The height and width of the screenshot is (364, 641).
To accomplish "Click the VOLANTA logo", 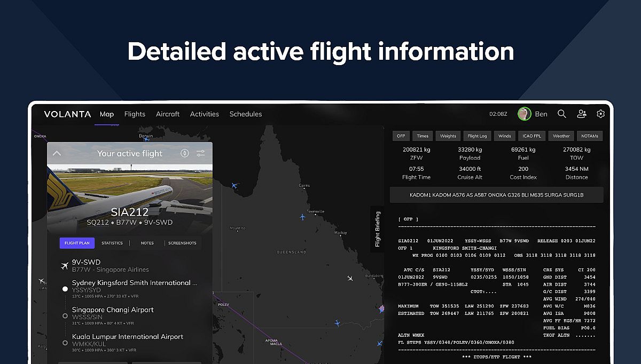I will coord(67,114).
